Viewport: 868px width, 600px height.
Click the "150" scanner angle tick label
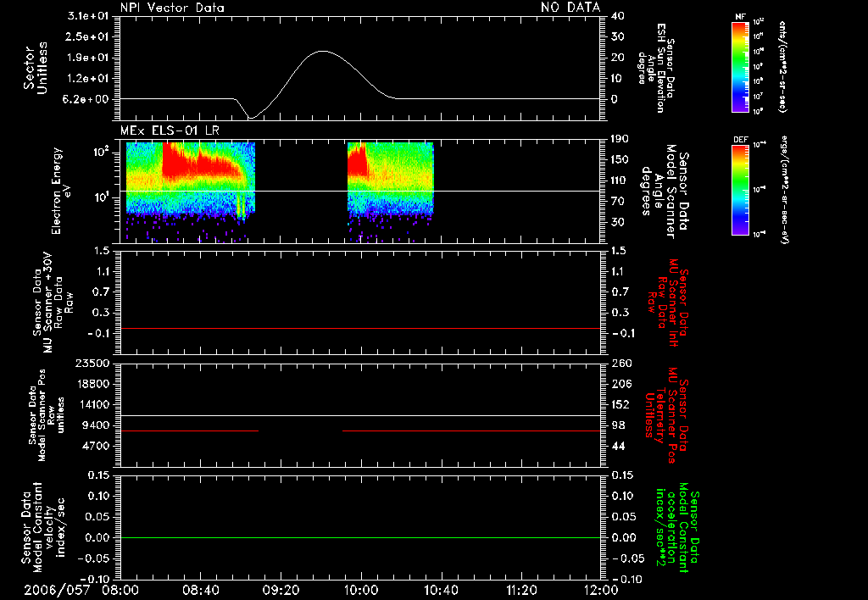point(621,160)
